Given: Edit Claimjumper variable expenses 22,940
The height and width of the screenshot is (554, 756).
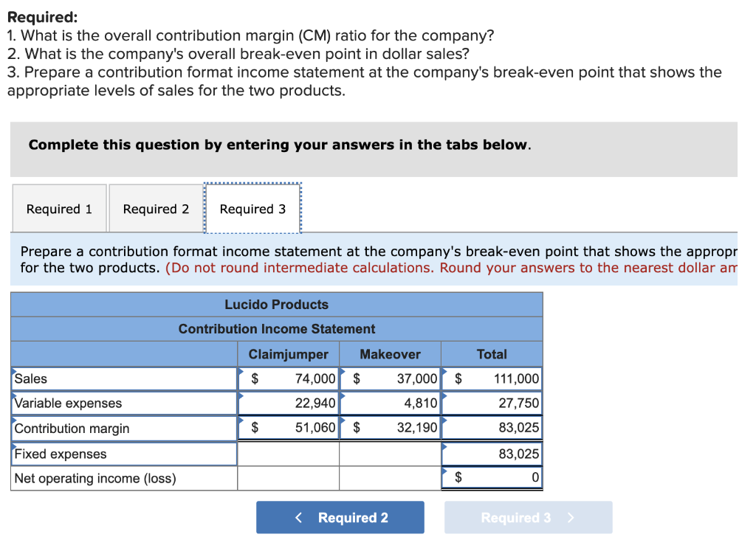Looking at the screenshot, I should click(289, 404).
